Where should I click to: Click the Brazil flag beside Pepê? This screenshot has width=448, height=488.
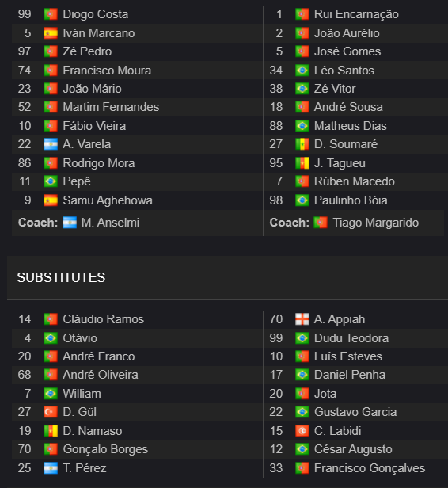(x=51, y=181)
